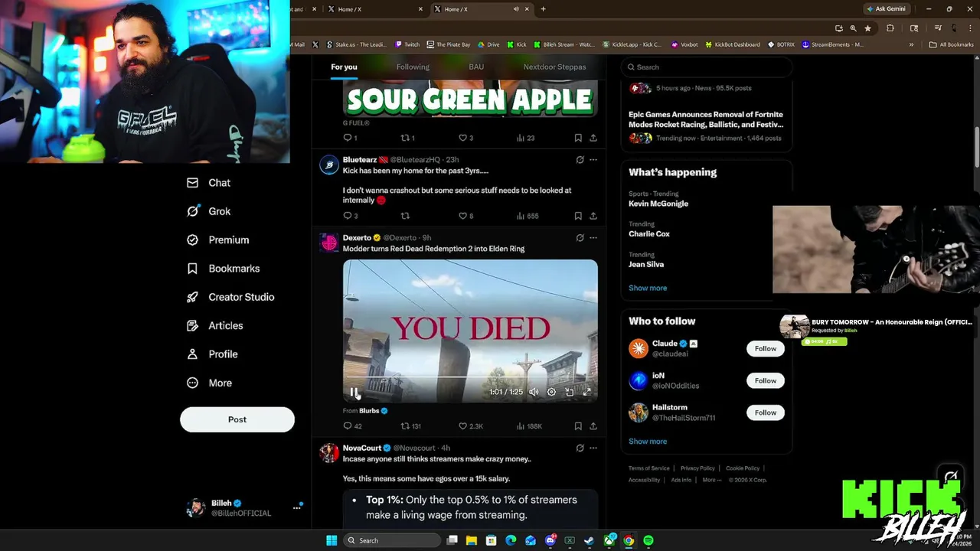
Task: Open more options on the Bluetearz post
Action: click(593, 160)
